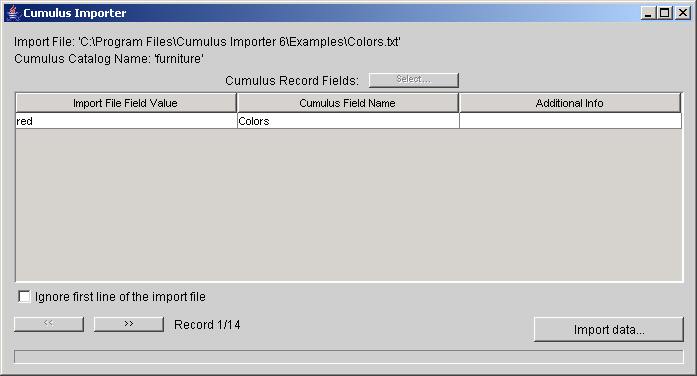
Task: Go to the previous record with the << button
Action: coord(49,324)
